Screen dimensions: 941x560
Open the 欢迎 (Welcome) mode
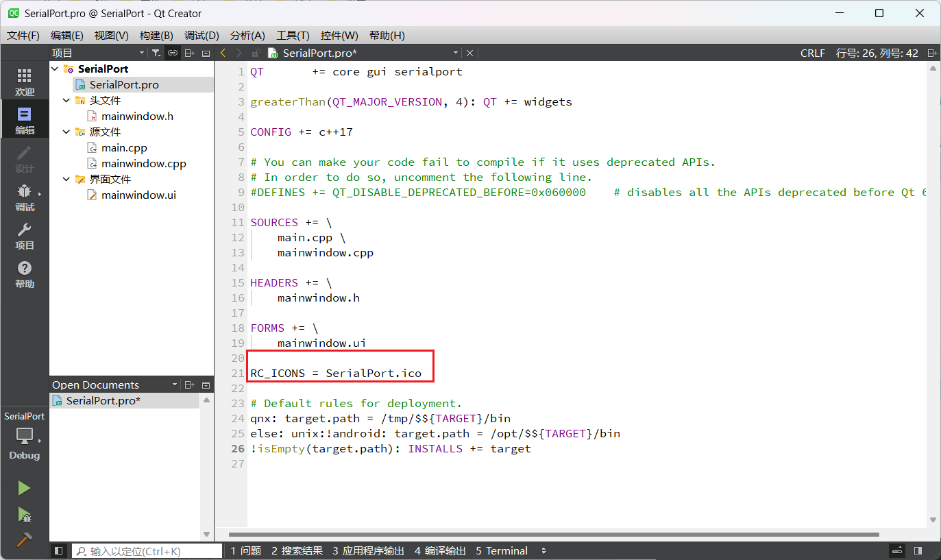24,82
